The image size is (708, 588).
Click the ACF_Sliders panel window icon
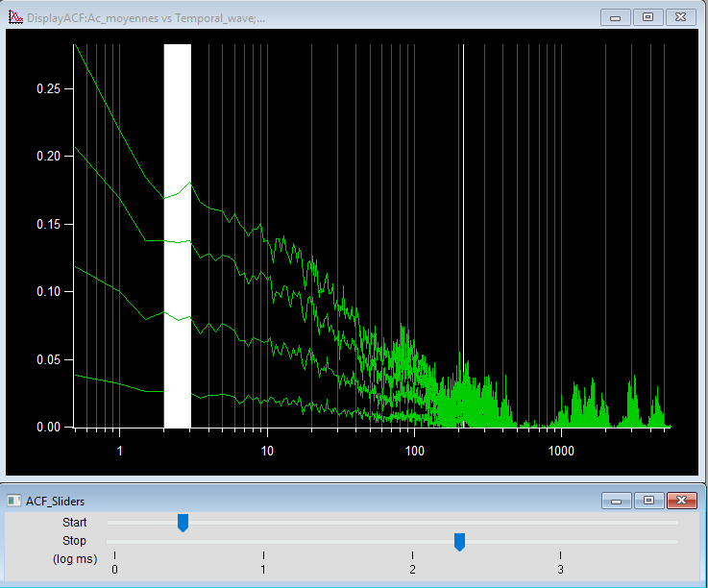pos(14,501)
